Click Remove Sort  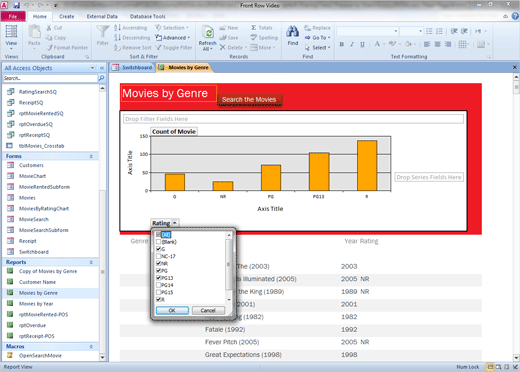tap(133, 48)
